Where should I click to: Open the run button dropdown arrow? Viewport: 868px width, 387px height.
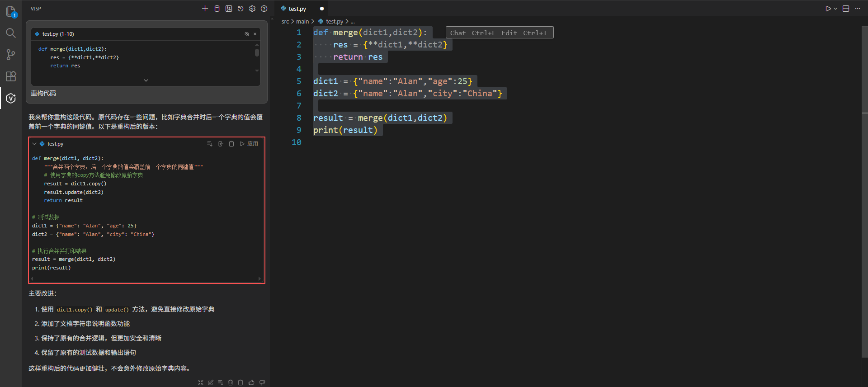835,9
